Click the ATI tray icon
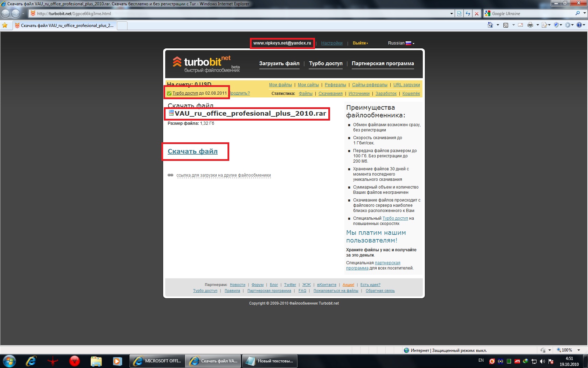 coord(517,361)
